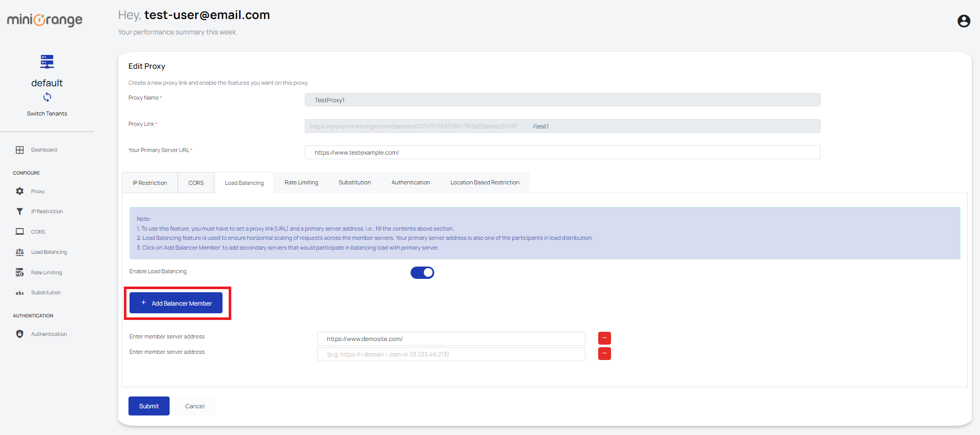Image resolution: width=980 pixels, height=435 pixels.
Task: Click the Load Balancing scale icon
Action: tap(20, 252)
